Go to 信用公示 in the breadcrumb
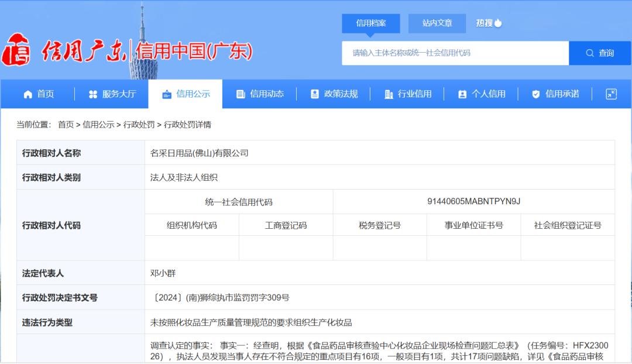 point(98,125)
